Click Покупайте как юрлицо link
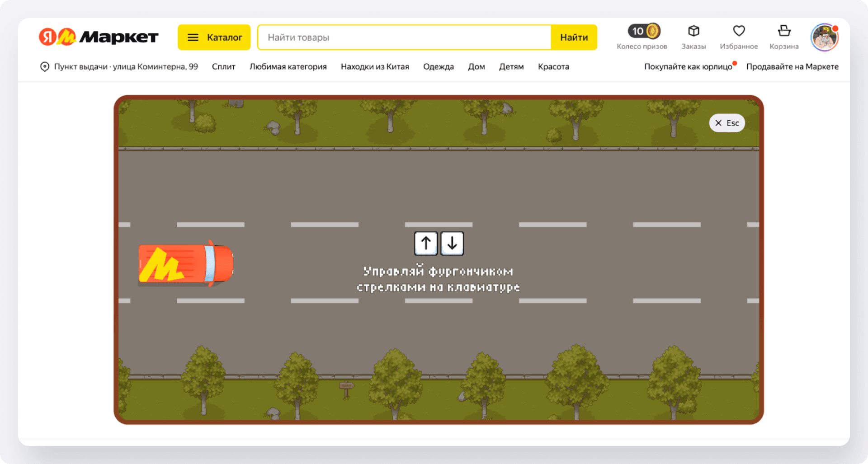This screenshot has height=464, width=868. coord(688,67)
